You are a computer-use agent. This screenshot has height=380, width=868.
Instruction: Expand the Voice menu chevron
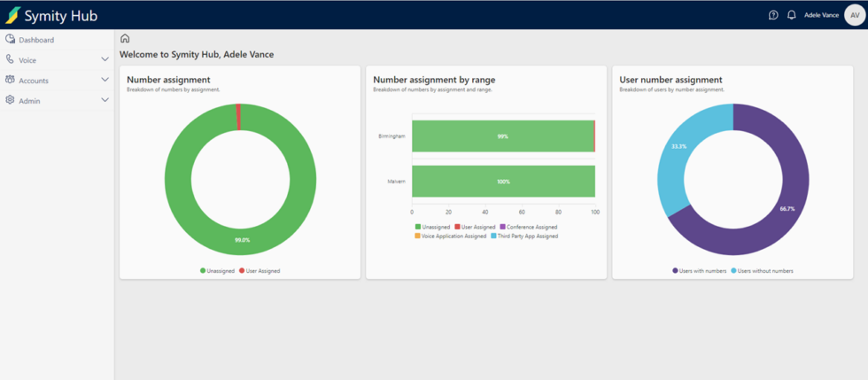click(x=105, y=59)
